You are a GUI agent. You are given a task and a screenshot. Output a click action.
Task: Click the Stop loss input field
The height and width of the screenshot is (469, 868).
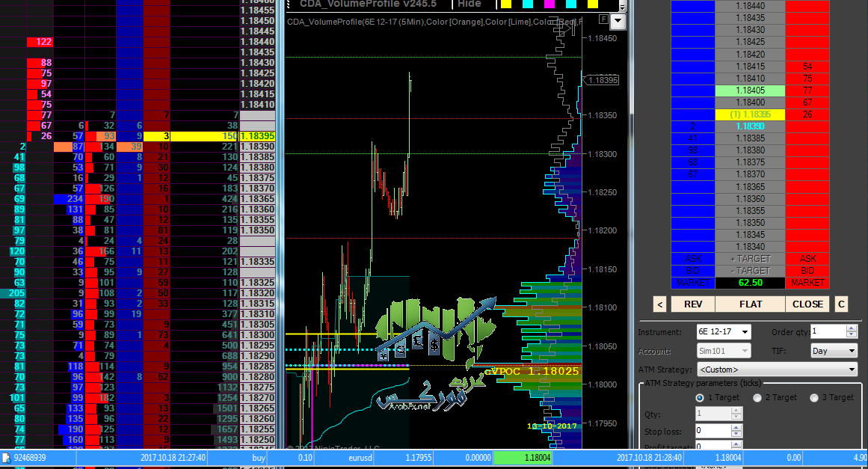click(713, 430)
